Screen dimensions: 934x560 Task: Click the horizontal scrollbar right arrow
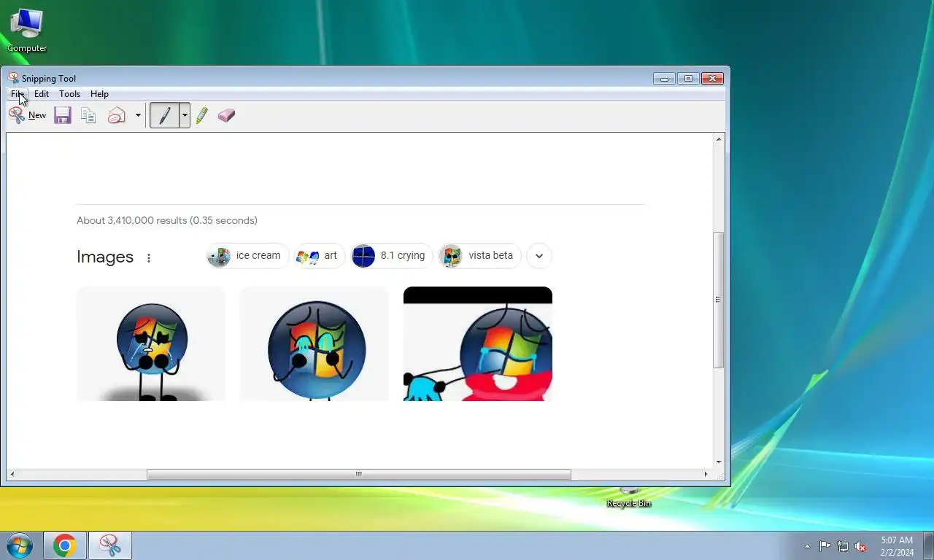click(706, 474)
